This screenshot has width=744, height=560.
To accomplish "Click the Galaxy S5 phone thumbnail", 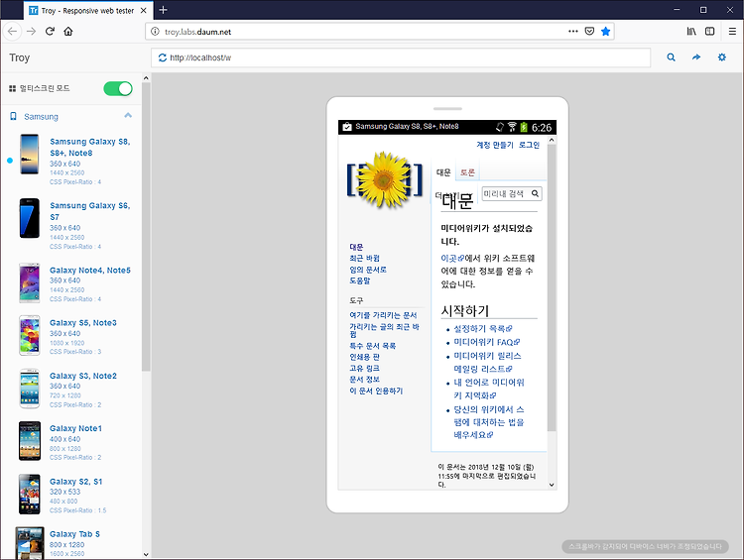I will [30, 336].
